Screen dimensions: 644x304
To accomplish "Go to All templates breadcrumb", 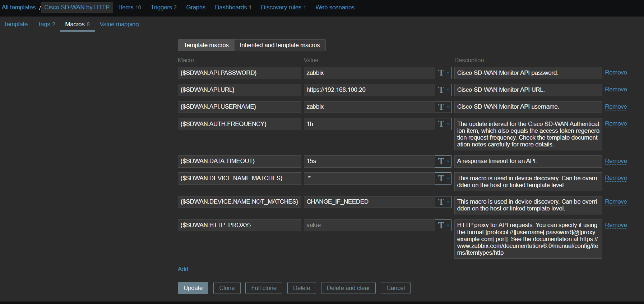I will pos(19,7).
